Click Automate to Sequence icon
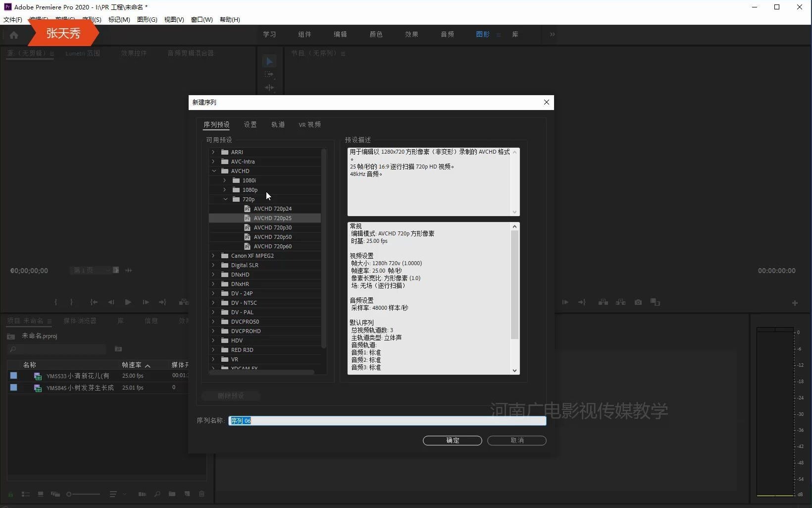This screenshot has width=812, height=508. (142, 494)
